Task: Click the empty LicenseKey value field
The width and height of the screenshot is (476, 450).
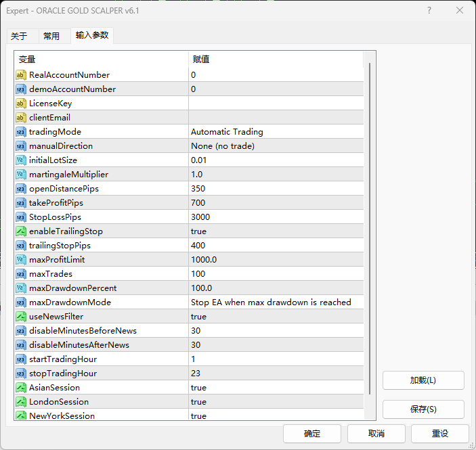Action: [276, 104]
